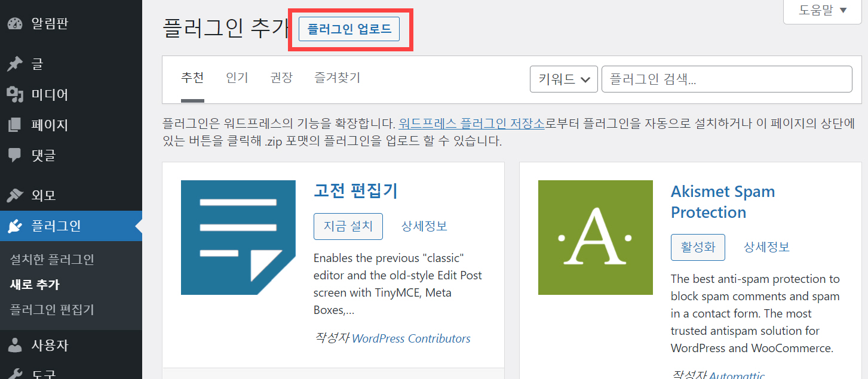
Task: Click the 플러그인 검색 input field
Action: [x=726, y=78]
